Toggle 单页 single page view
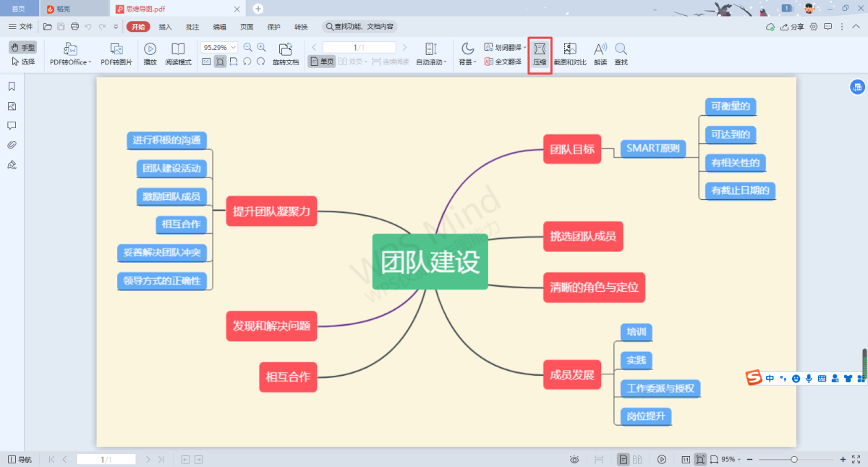The image size is (868, 467). click(322, 62)
